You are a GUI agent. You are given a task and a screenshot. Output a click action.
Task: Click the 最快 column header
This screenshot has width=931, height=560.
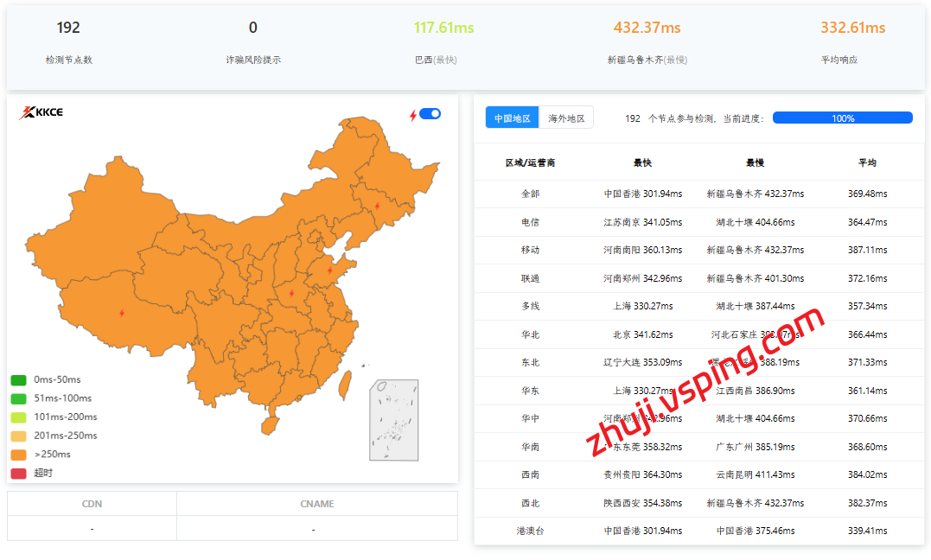642,162
